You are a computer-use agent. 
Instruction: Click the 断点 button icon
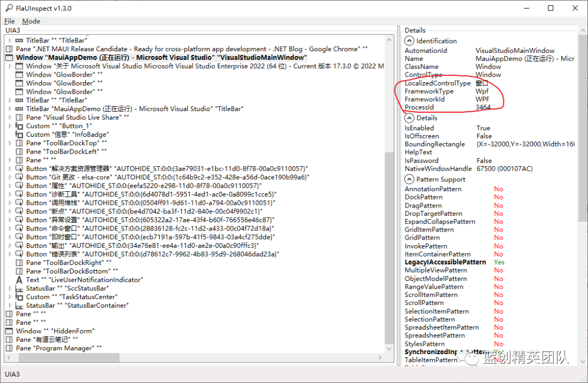pyautogui.click(x=19, y=211)
